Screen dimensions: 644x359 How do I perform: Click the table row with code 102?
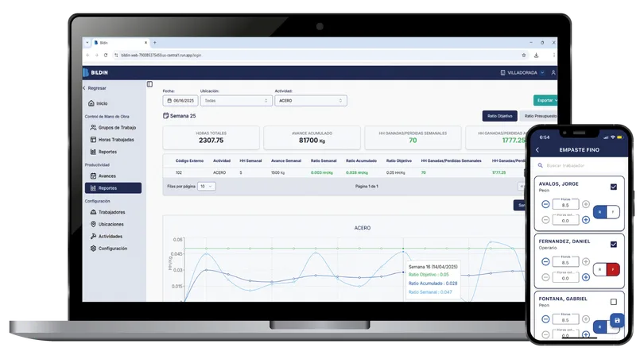click(x=343, y=172)
